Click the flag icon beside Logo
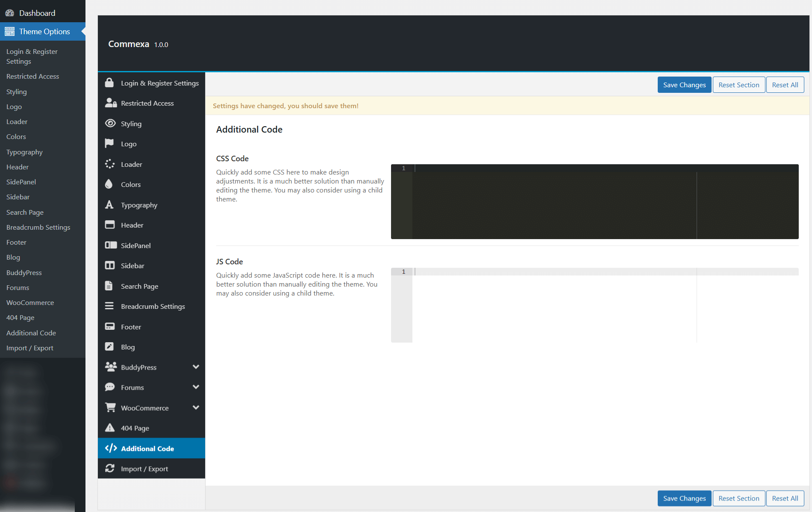Image resolution: width=812 pixels, height=512 pixels. click(109, 144)
